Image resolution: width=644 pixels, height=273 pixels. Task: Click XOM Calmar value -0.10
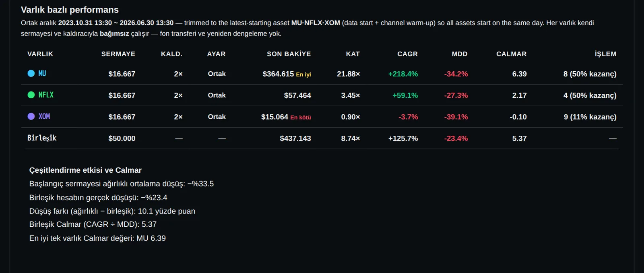coord(518,117)
